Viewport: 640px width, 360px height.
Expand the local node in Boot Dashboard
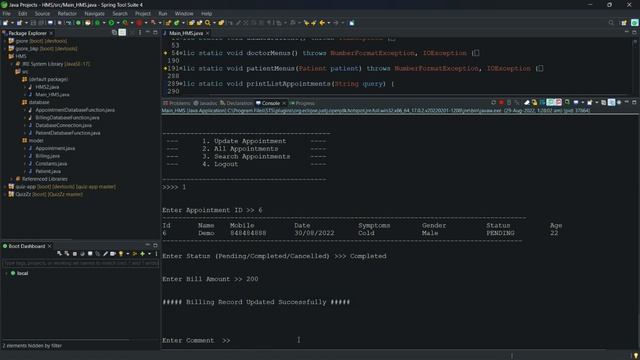7,273
